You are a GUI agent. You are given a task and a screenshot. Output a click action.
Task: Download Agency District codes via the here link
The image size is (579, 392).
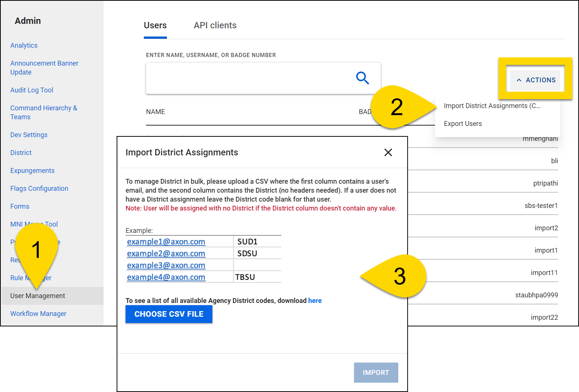[x=315, y=300]
